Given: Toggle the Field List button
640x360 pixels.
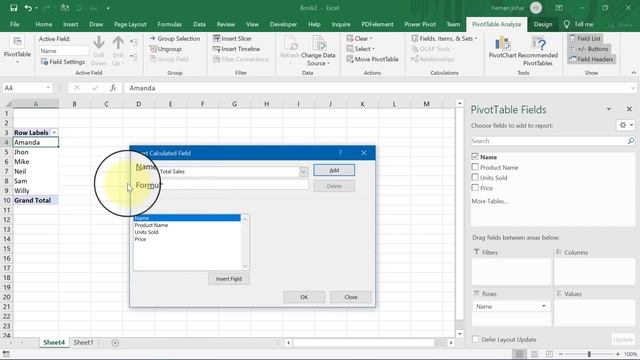Looking at the screenshot, I should point(585,38).
